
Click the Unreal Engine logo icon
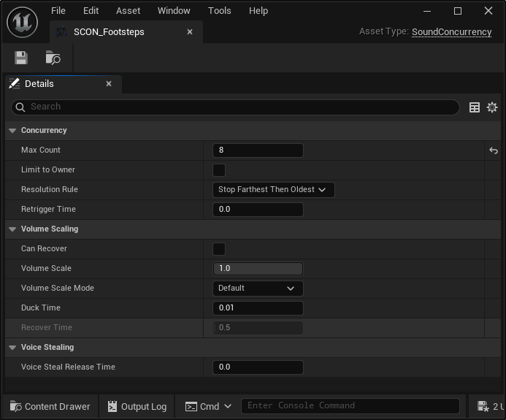tap(22, 22)
